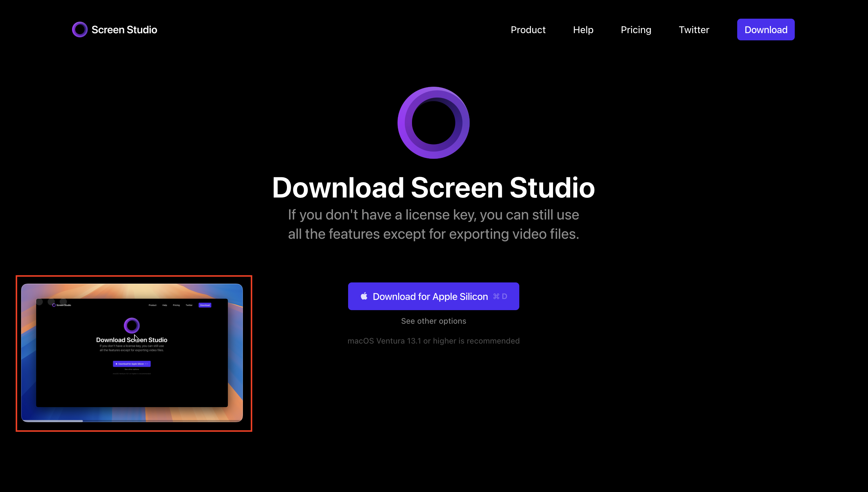
Task: Click the Download Screen Studio heading
Action: tap(433, 188)
